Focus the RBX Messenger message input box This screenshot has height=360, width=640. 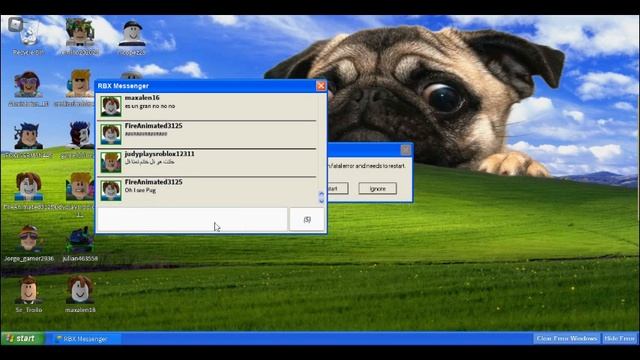pos(192,220)
